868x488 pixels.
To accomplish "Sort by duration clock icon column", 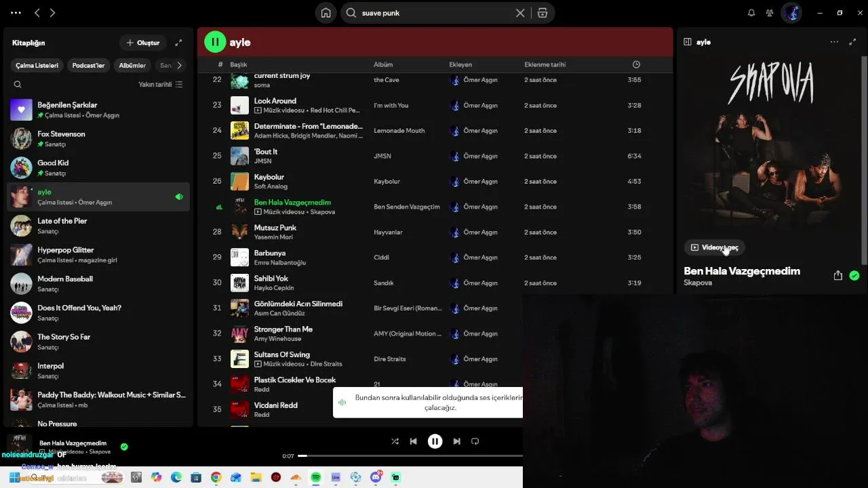I will point(636,64).
